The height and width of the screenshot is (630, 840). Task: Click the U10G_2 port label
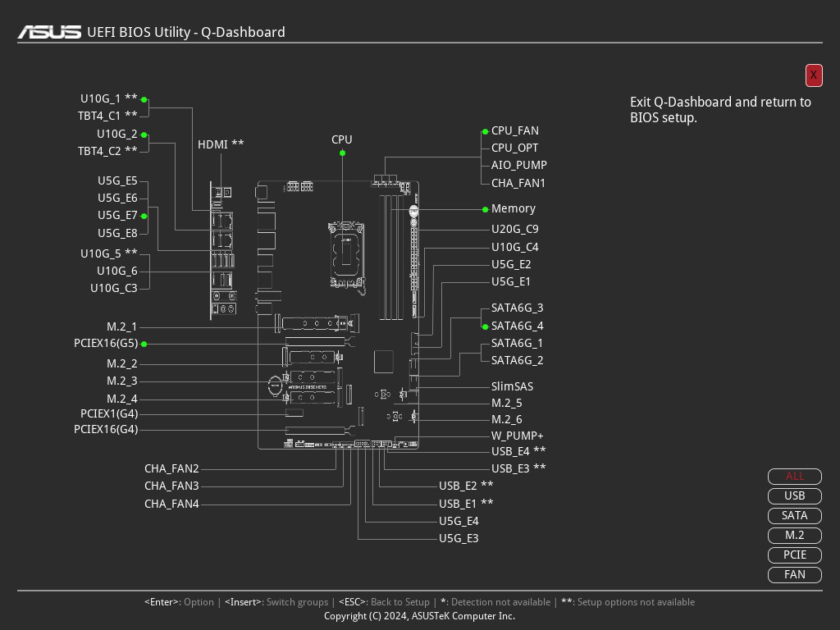click(116, 134)
